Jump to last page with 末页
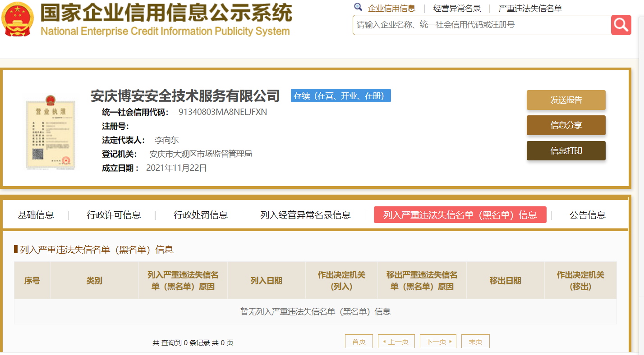This screenshot has height=355, width=644. coord(475,341)
